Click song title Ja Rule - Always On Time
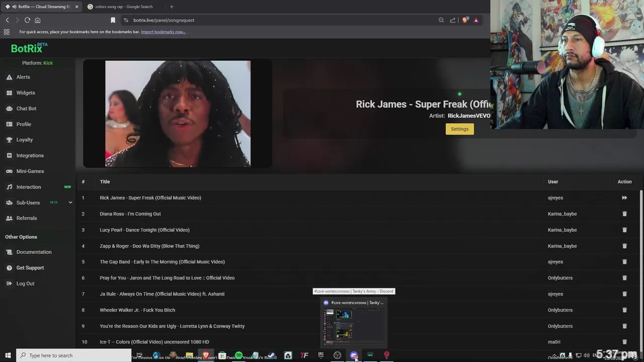The image size is (644, 362). (x=162, y=294)
